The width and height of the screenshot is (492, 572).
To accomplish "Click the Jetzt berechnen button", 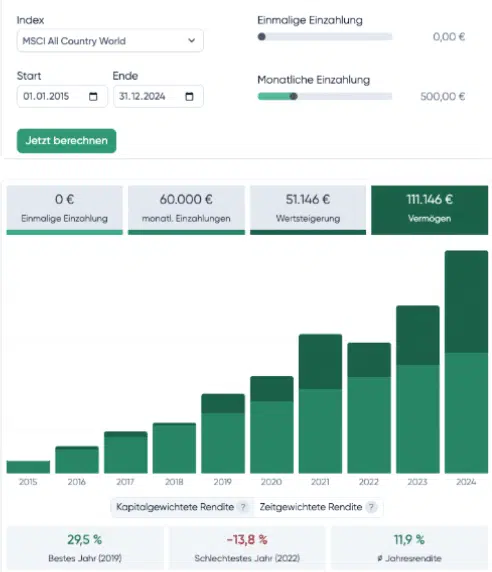I will pyautogui.click(x=66, y=141).
